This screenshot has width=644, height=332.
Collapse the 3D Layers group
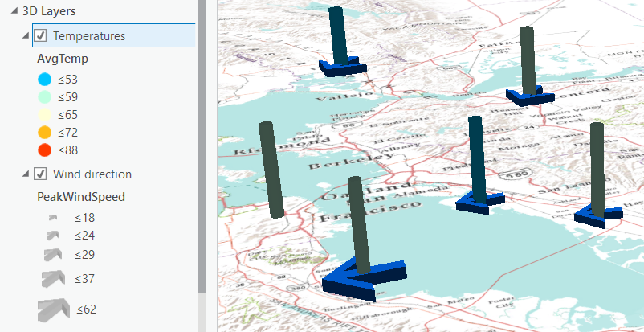[x=14, y=11]
